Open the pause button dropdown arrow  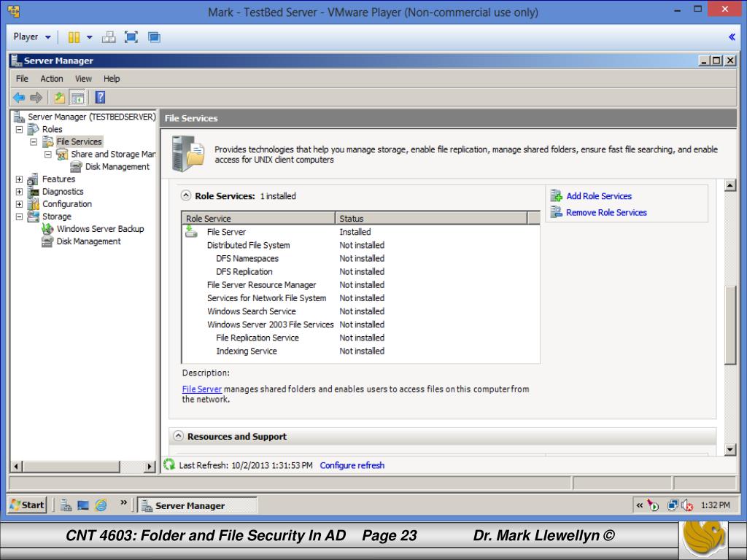tap(90, 37)
